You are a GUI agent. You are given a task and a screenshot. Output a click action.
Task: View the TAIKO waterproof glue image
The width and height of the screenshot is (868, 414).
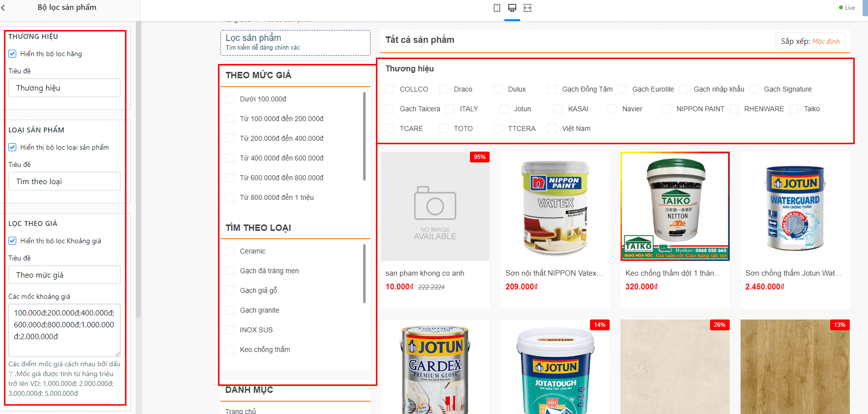(675, 206)
